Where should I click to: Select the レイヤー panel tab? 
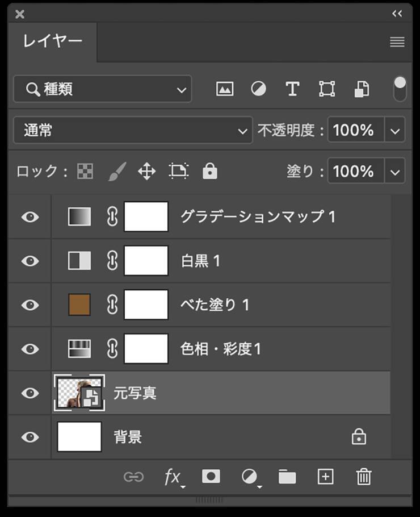coord(53,42)
